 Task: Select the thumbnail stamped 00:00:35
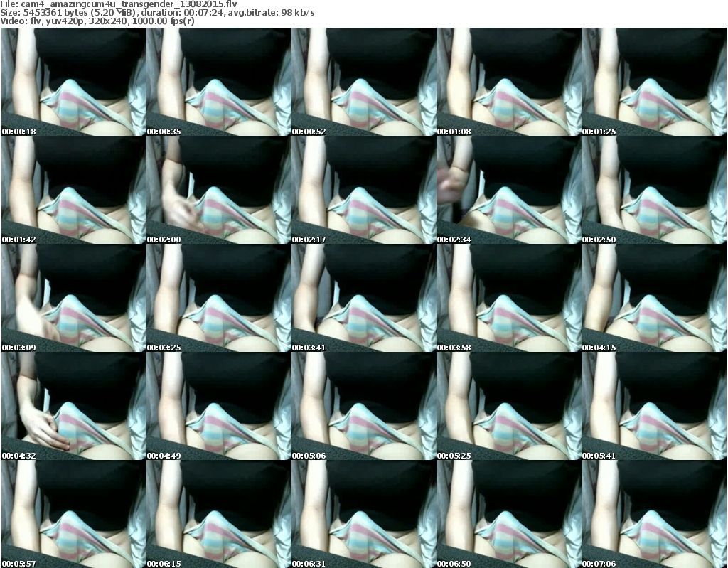pos(219,82)
